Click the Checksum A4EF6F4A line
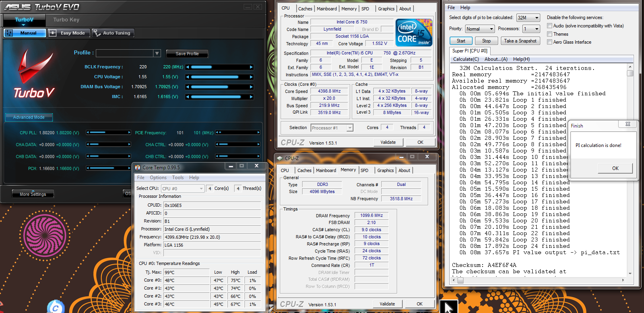Viewport: 644px width, 313px height. coord(484,265)
